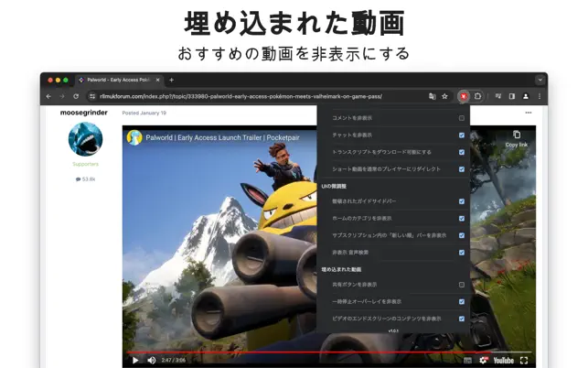Toggle ビデオのエンドスクリーンのコンテンツを非表示 checkbox
The width and height of the screenshot is (588, 368).
click(x=462, y=319)
